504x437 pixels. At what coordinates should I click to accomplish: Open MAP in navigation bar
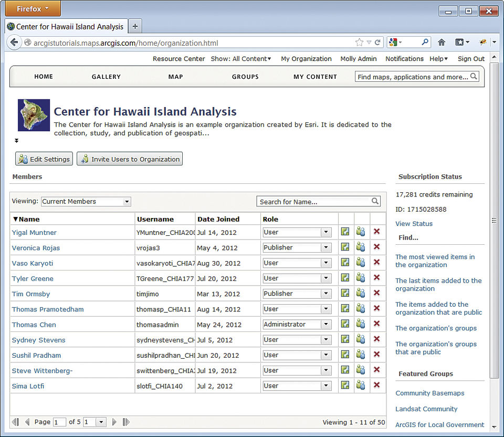point(175,77)
